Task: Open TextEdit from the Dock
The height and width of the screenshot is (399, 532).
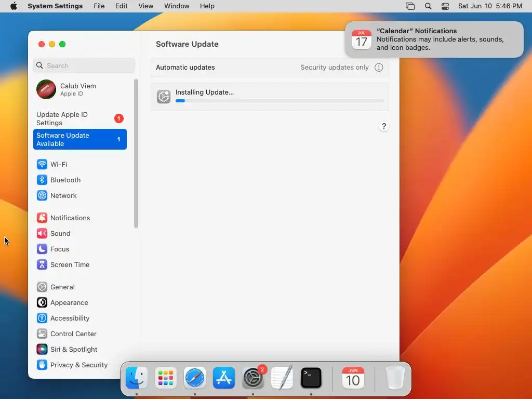Action: [x=282, y=378]
